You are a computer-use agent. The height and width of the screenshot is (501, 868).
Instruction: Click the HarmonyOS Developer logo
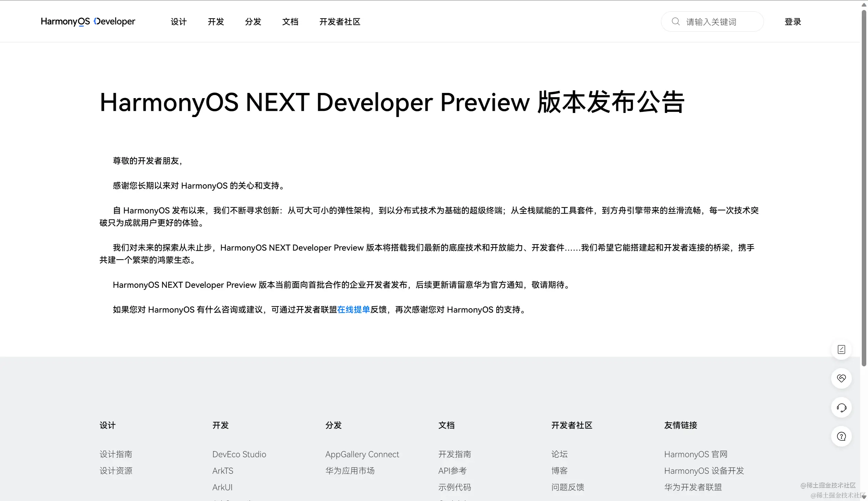[x=87, y=21]
